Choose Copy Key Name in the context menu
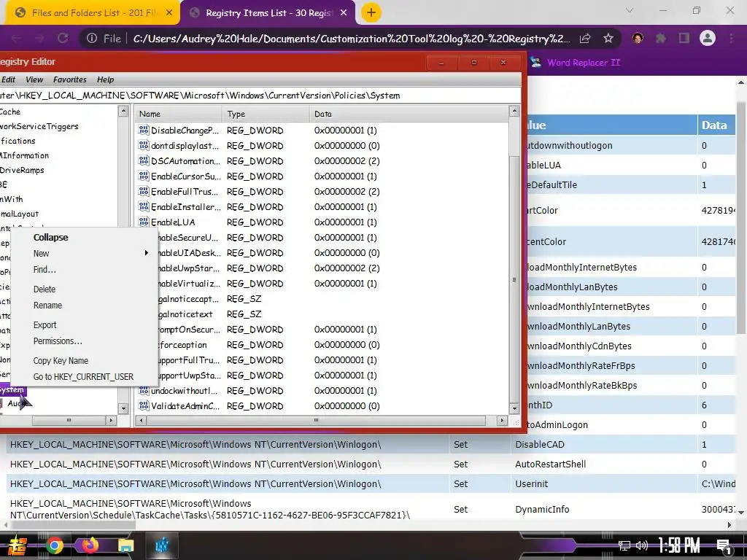747x560 pixels. coord(61,360)
